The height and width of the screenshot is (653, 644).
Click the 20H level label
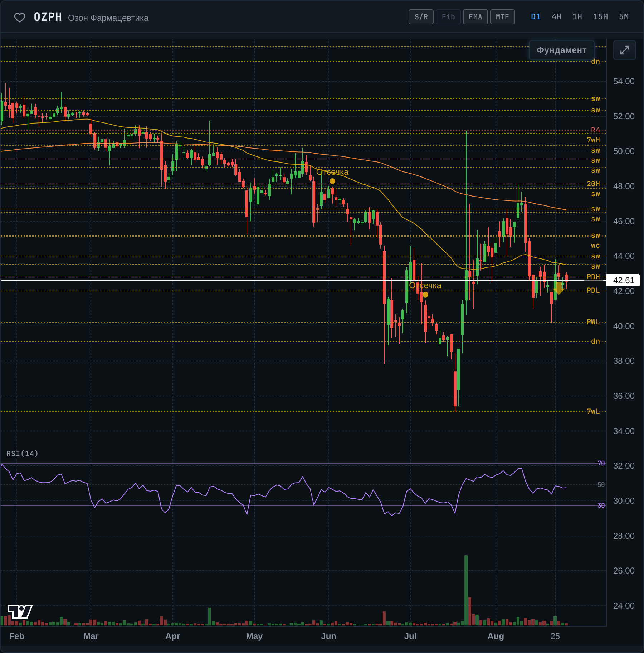tap(593, 184)
